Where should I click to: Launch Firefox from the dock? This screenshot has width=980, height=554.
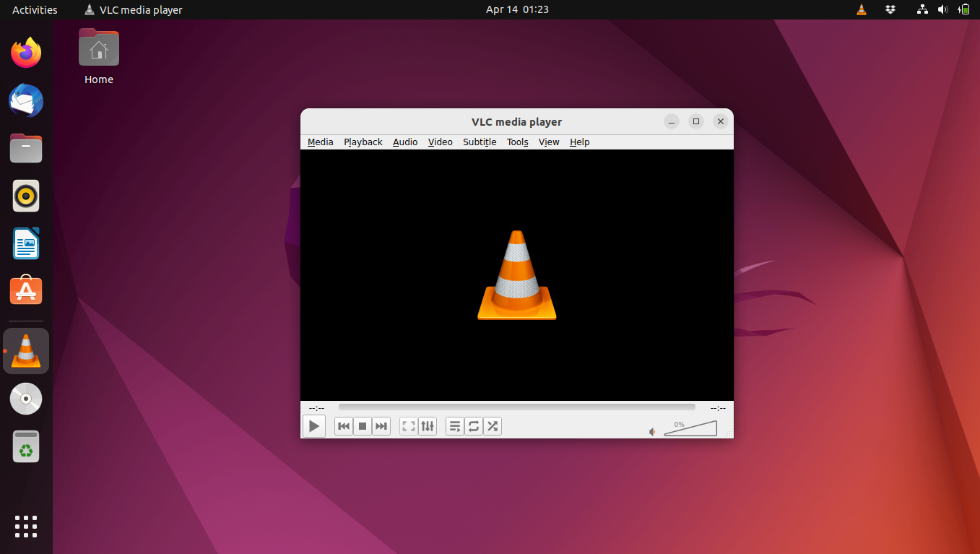point(26,53)
